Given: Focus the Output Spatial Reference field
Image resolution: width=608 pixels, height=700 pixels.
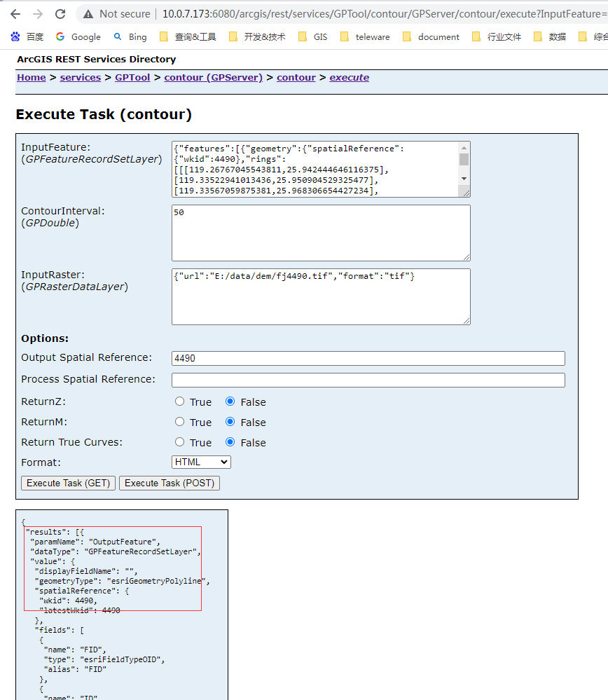Looking at the screenshot, I should (x=368, y=358).
